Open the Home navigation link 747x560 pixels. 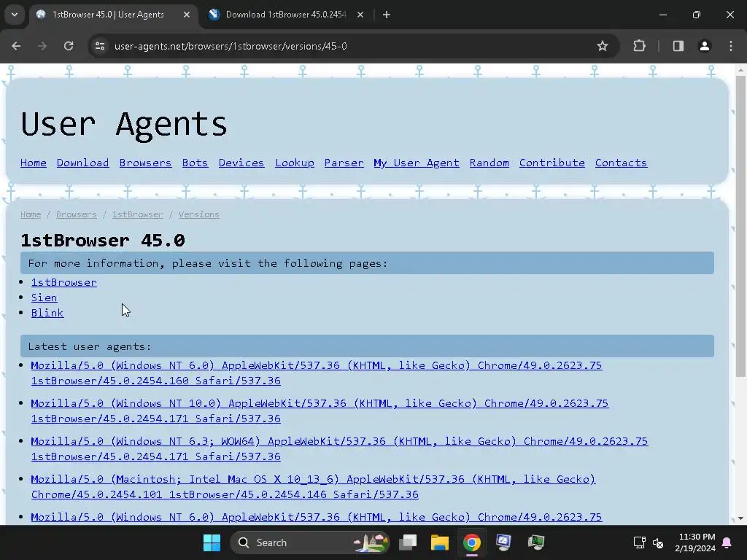point(34,163)
